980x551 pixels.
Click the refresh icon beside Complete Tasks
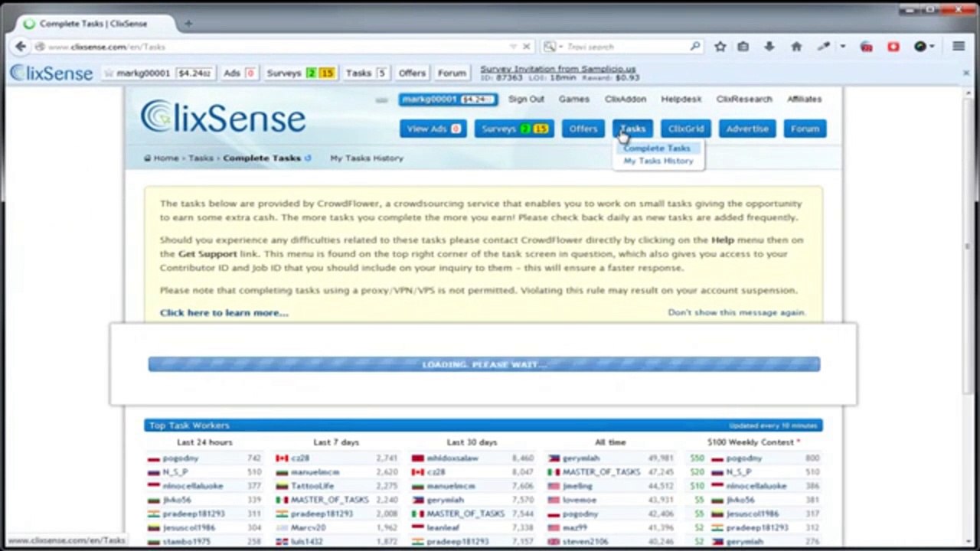[308, 158]
